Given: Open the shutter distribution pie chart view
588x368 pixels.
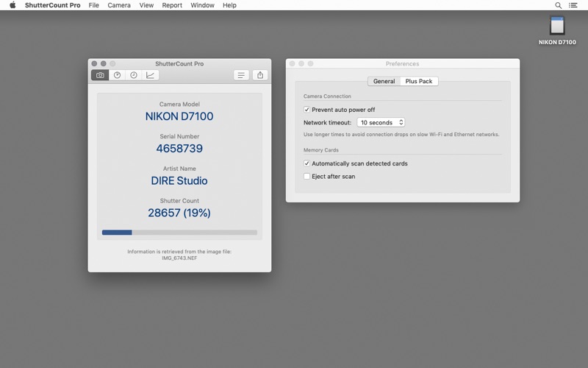Looking at the screenshot, I should 117,75.
